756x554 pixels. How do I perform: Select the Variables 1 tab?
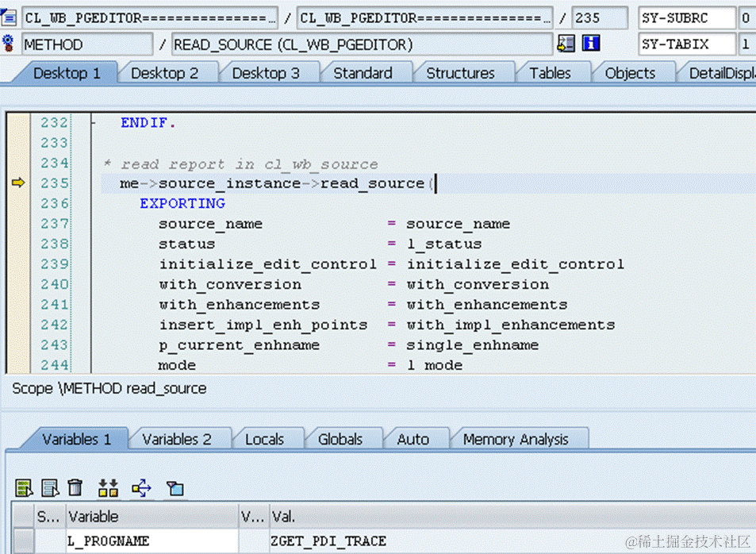click(x=76, y=439)
